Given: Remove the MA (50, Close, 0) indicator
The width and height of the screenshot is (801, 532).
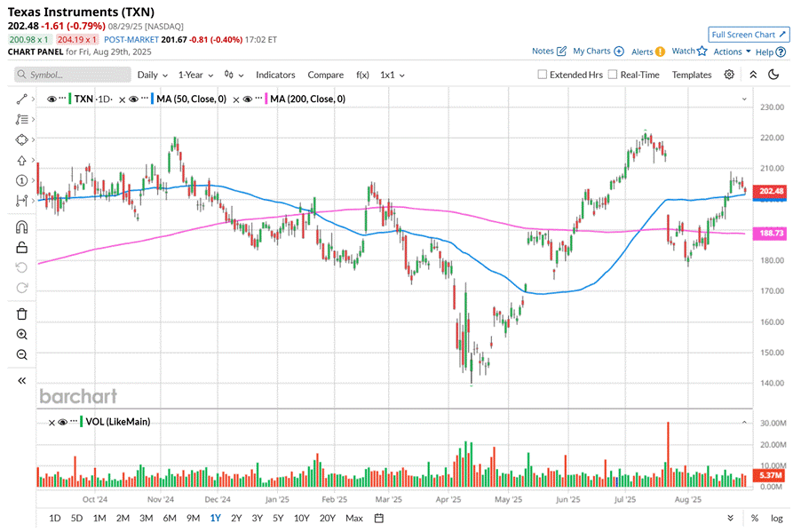Looking at the screenshot, I should pos(122,99).
